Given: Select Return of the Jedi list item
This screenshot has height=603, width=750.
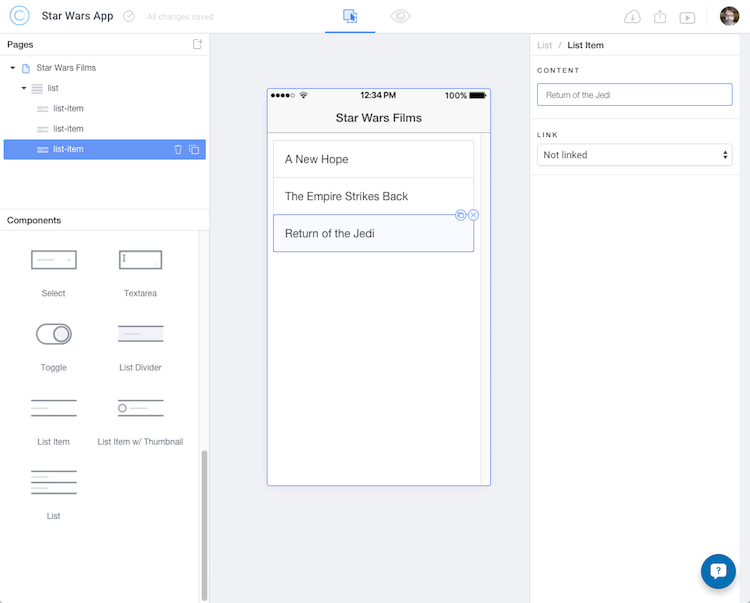Looking at the screenshot, I should pyautogui.click(x=374, y=233).
